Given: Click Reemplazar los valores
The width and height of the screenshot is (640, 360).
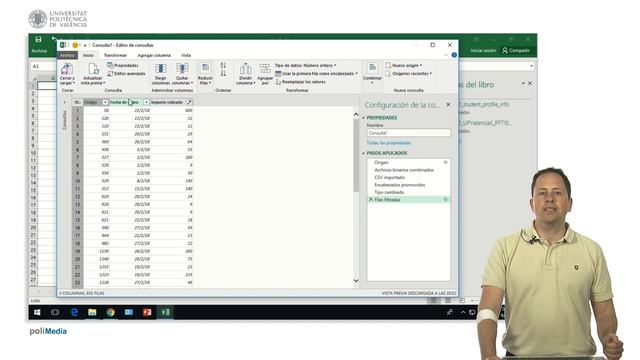Looking at the screenshot, I should pos(300,82).
